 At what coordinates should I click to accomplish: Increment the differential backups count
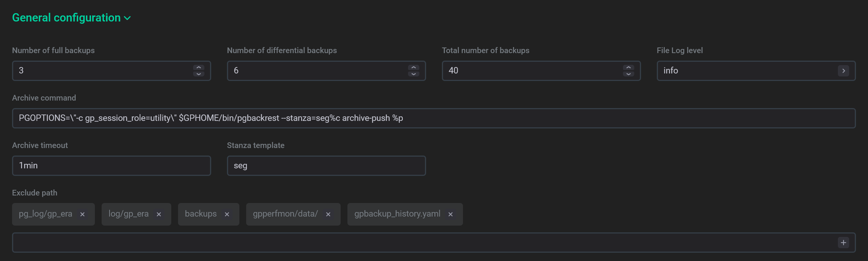(x=414, y=67)
